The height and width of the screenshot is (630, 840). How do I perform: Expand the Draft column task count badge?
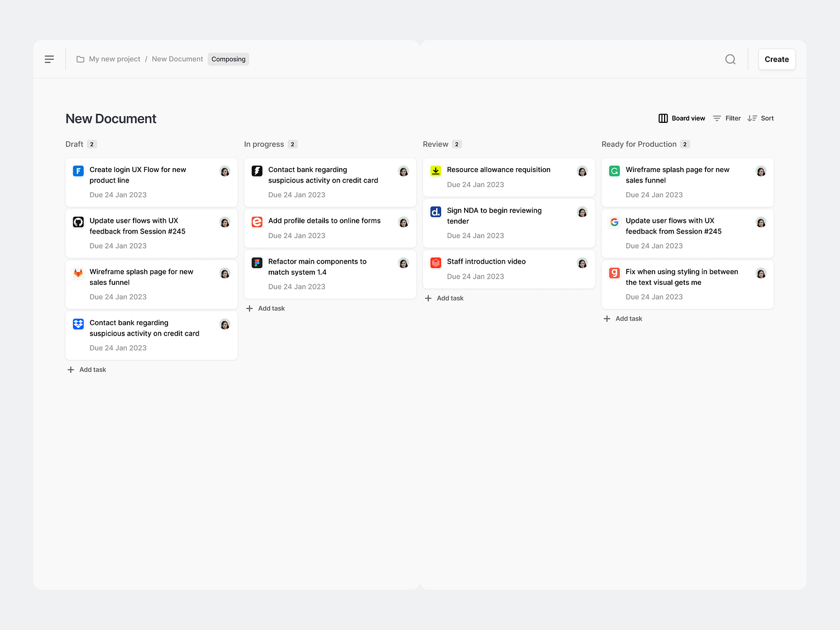[92, 144]
